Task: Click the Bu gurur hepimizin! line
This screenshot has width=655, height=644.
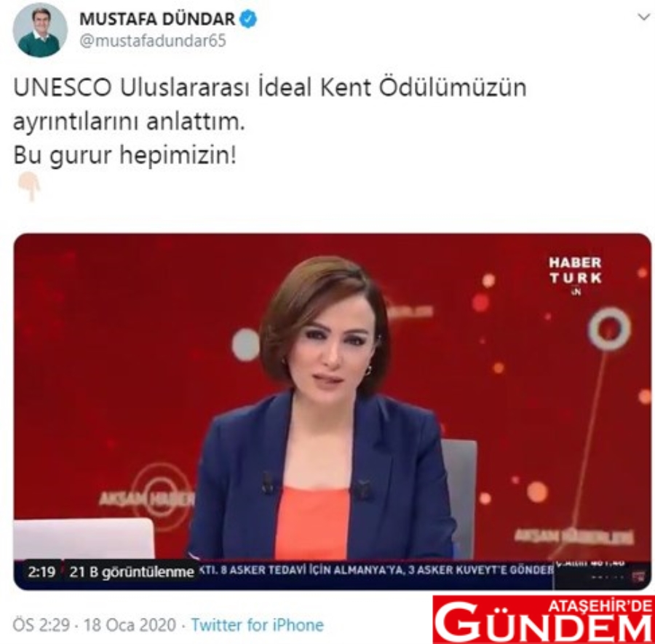Action: (x=125, y=155)
